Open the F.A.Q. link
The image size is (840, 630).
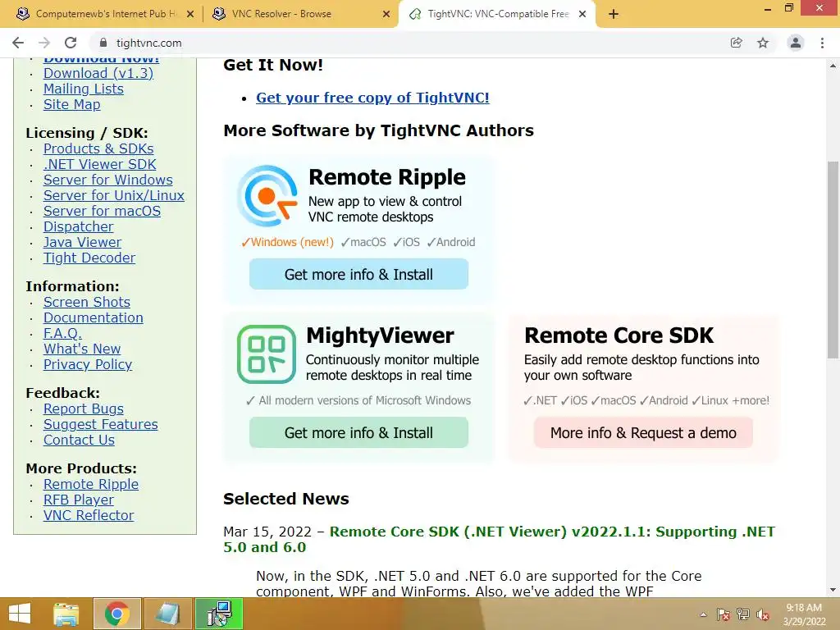(x=62, y=333)
